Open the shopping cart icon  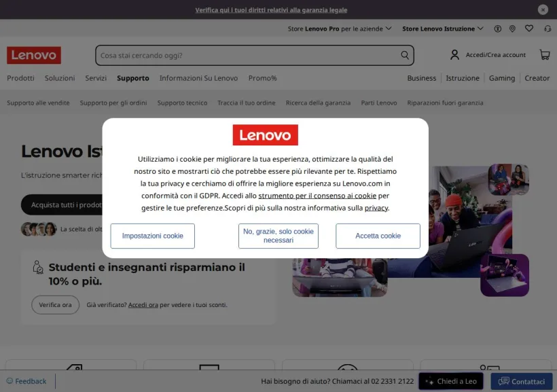545,55
